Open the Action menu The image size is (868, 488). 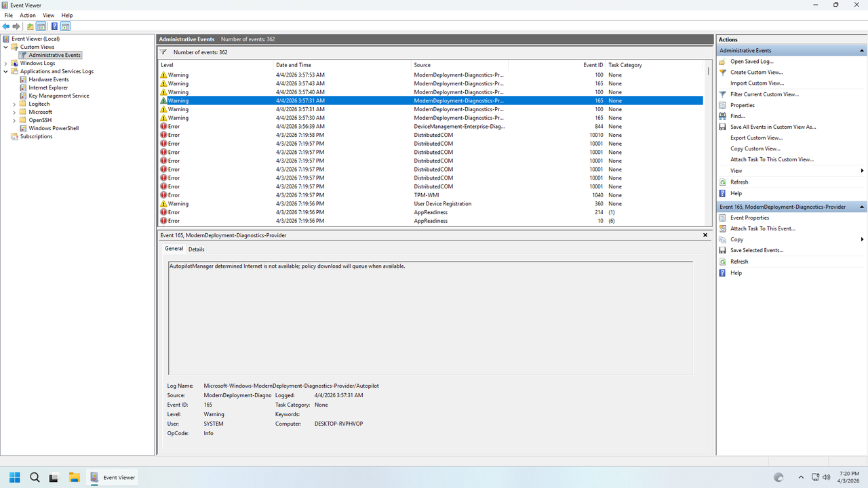pyautogui.click(x=28, y=15)
